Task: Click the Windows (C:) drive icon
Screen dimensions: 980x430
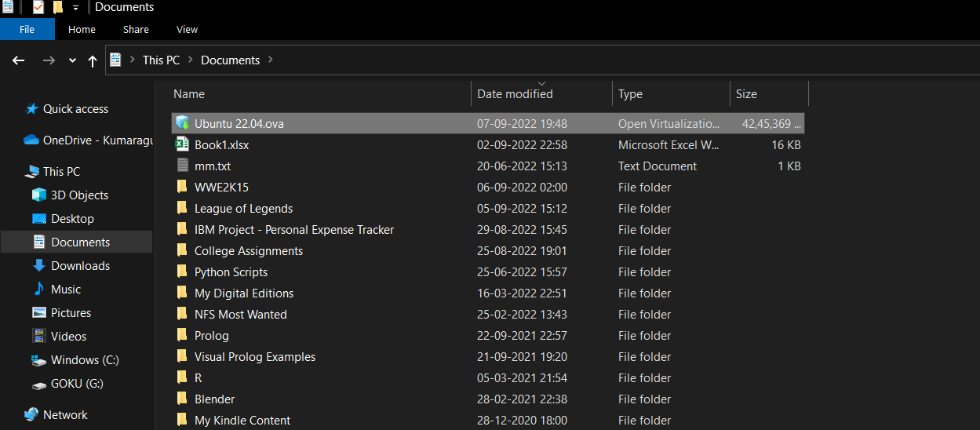Action: [39, 360]
